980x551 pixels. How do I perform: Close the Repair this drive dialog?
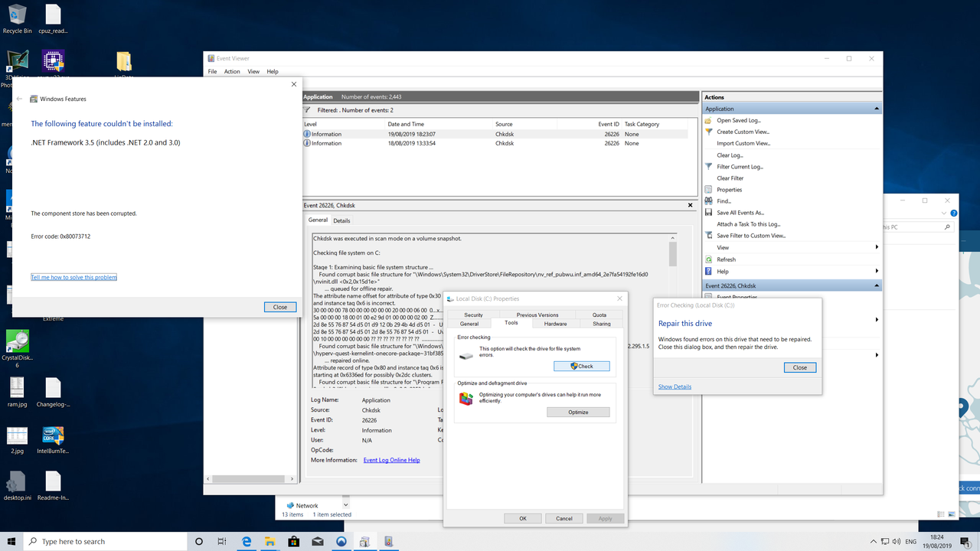pyautogui.click(x=800, y=367)
